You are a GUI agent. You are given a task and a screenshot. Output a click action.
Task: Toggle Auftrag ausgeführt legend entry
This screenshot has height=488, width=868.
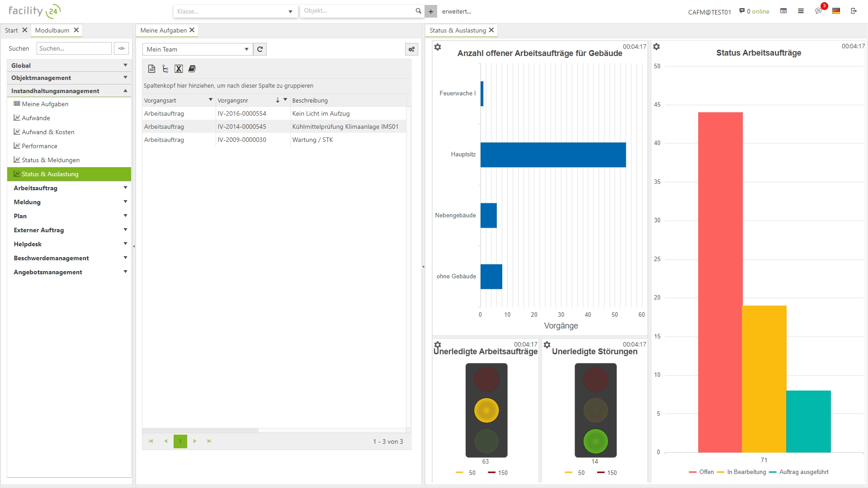point(803,472)
